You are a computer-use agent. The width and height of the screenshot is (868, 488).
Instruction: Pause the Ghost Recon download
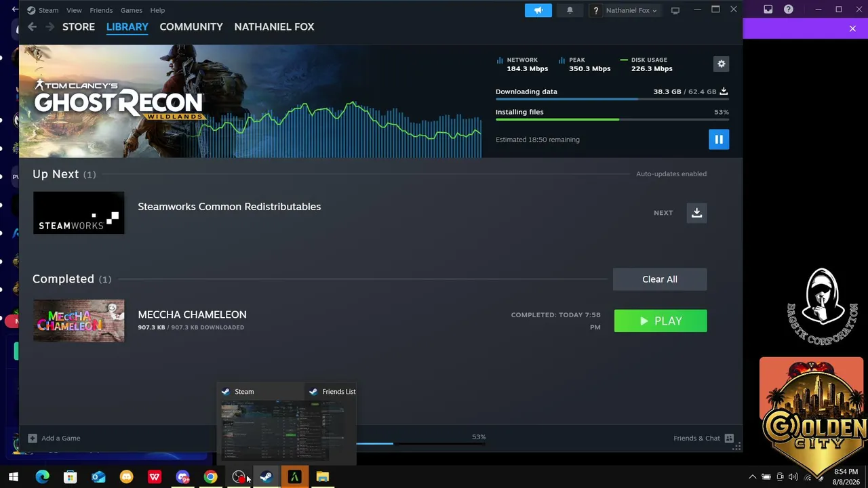719,139
